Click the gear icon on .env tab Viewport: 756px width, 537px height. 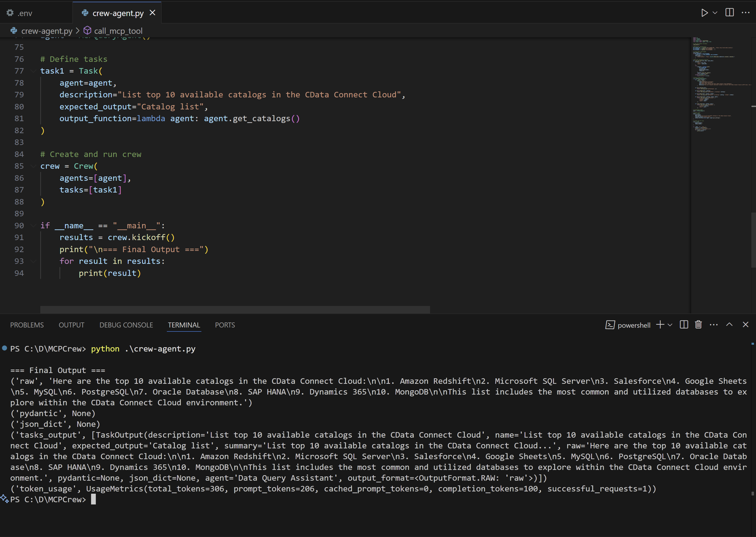[9, 13]
